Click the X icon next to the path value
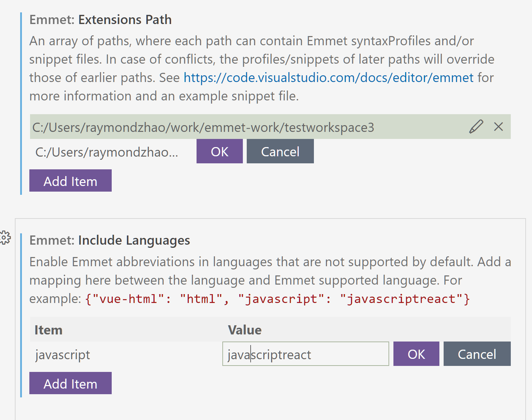The width and height of the screenshot is (532, 420). (498, 126)
